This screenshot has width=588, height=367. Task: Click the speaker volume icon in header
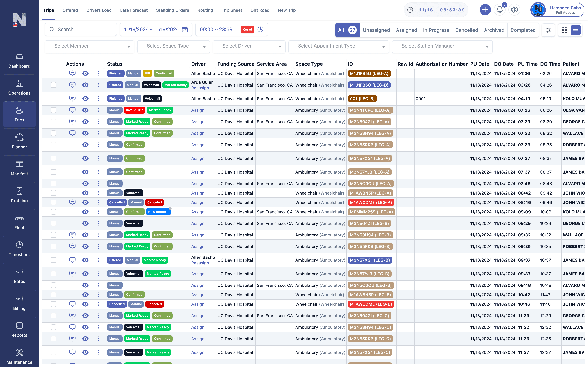click(514, 10)
